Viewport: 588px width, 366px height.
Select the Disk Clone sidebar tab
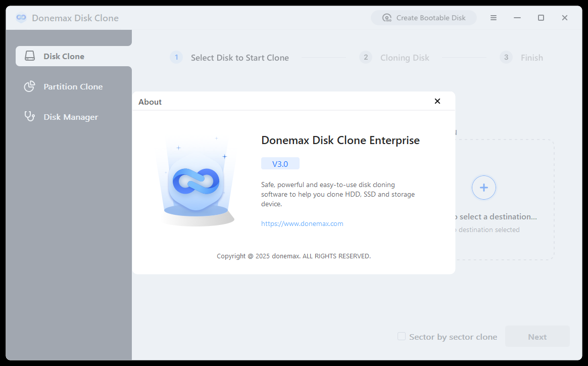74,56
